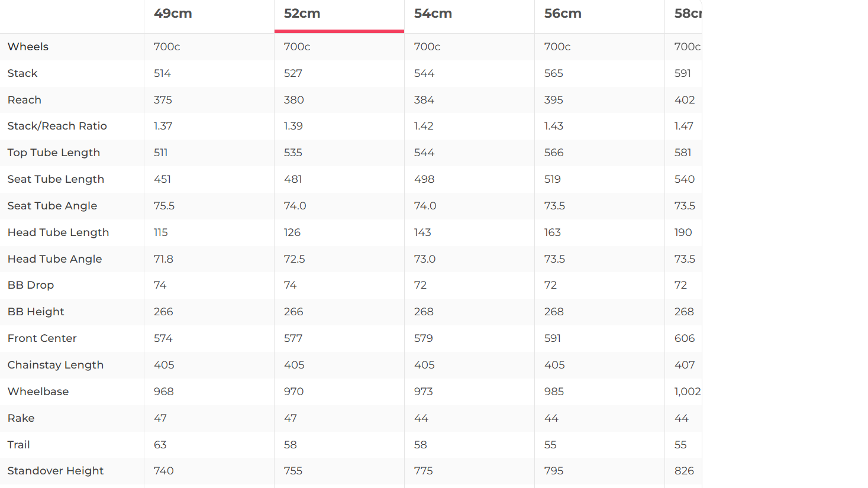
Task: Select the partially visible 58cm column header
Action: [687, 14]
